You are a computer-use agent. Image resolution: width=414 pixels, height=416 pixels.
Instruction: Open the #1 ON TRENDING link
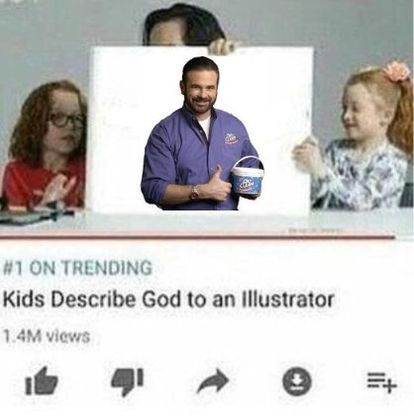(x=77, y=268)
